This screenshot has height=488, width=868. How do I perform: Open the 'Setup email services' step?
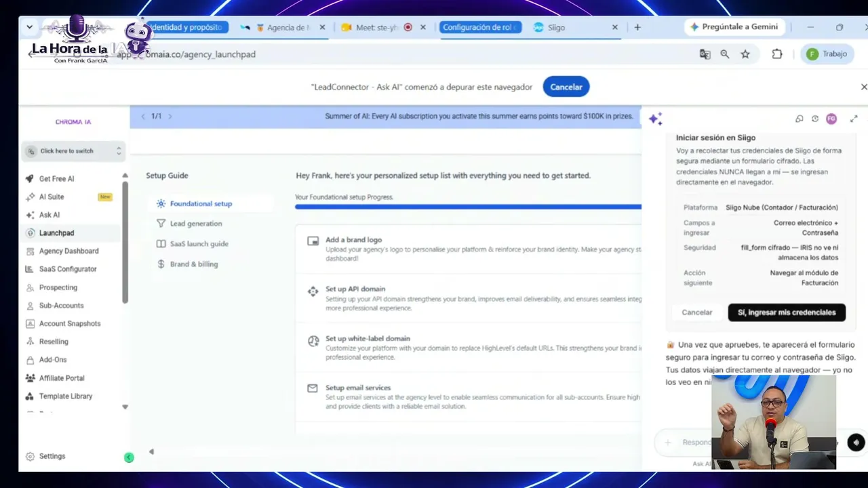coord(469,397)
